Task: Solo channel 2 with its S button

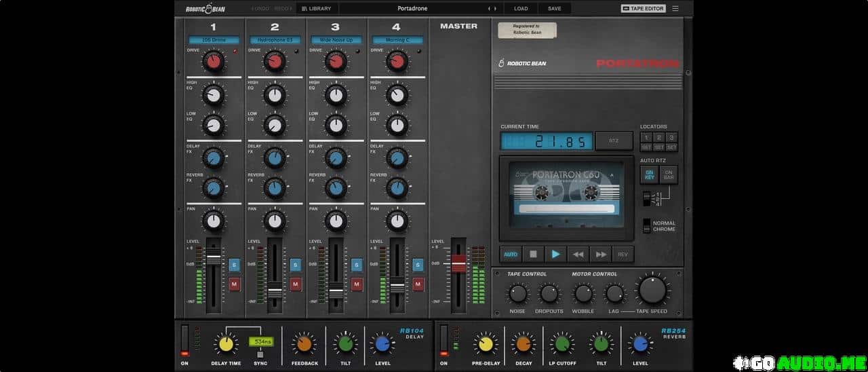Action: pyautogui.click(x=296, y=265)
